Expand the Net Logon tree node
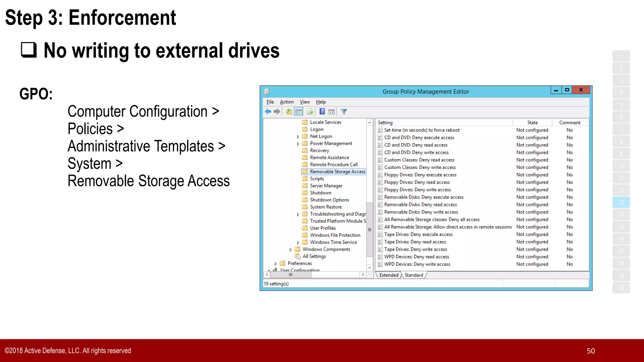Screen dimensions: 644x362 [298, 137]
